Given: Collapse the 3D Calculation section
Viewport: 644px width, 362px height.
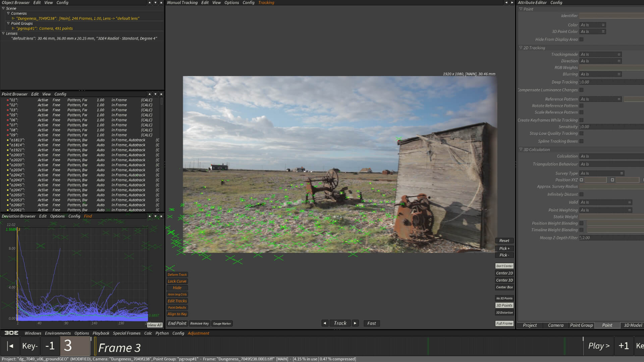Looking at the screenshot, I should pyautogui.click(x=521, y=149).
